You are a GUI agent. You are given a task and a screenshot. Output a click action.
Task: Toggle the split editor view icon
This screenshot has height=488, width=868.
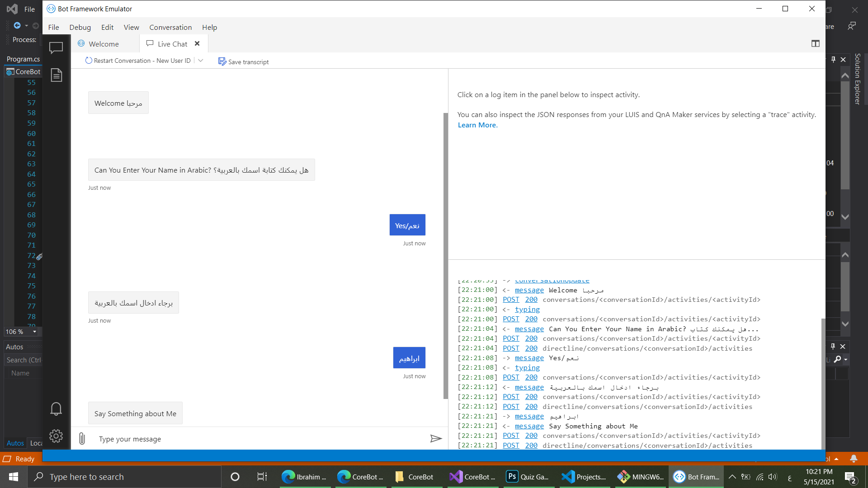816,44
